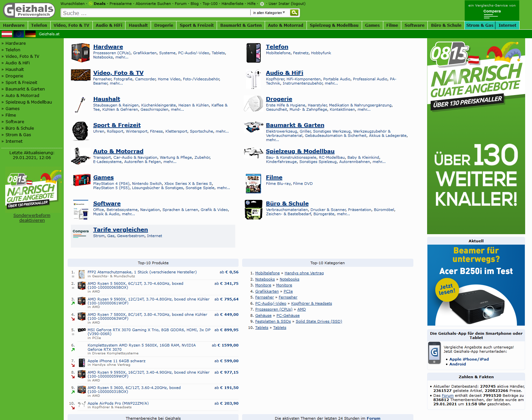Open the Audio & HiFi navigation tab

pos(109,25)
